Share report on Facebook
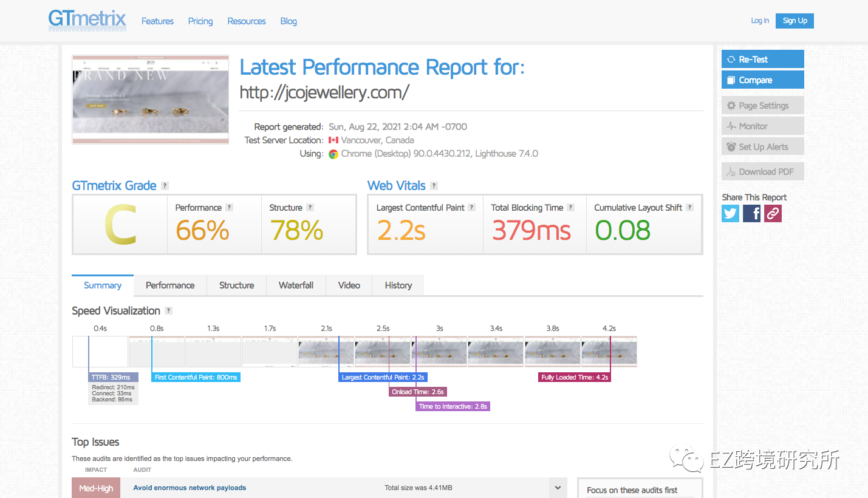Screen dimensions: 868x498 tap(752, 213)
